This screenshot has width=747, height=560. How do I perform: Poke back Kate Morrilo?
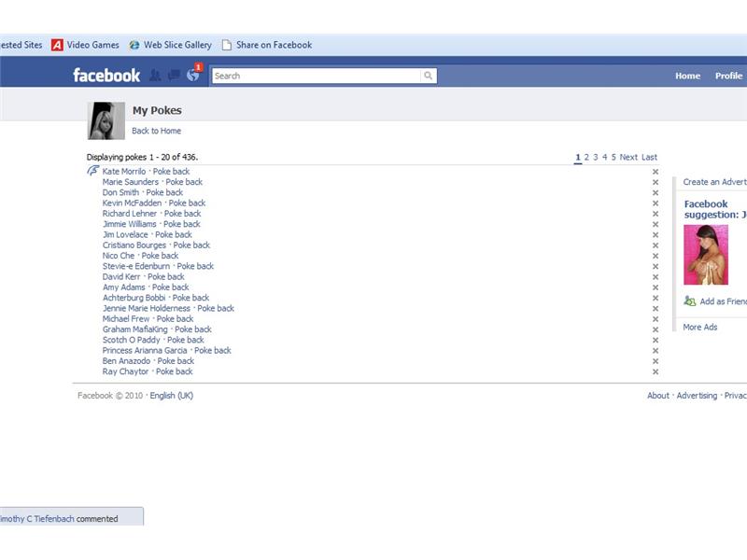(x=172, y=171)
